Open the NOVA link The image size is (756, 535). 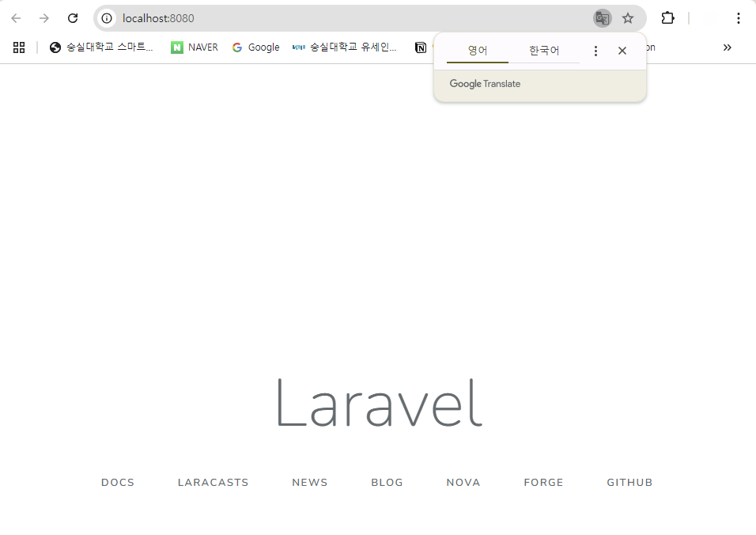463,483
